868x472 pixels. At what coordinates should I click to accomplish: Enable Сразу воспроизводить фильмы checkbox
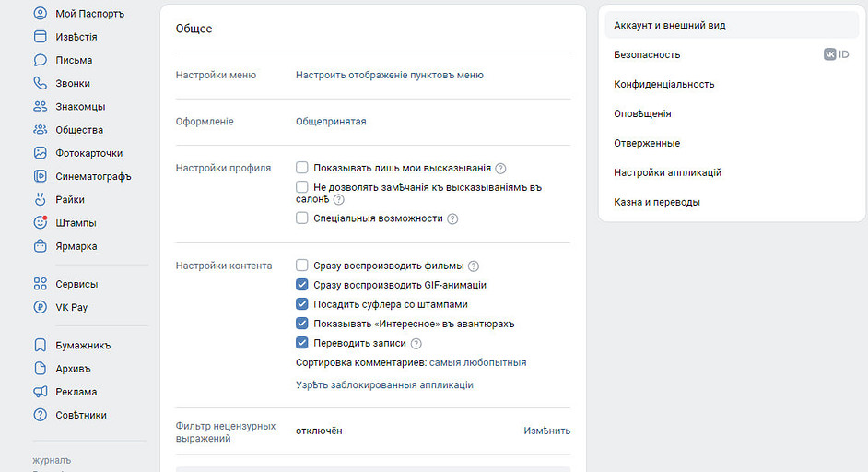(301, 265)
